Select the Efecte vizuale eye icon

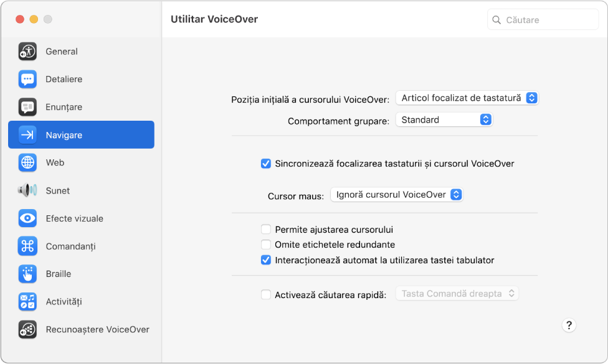[27, 218]
